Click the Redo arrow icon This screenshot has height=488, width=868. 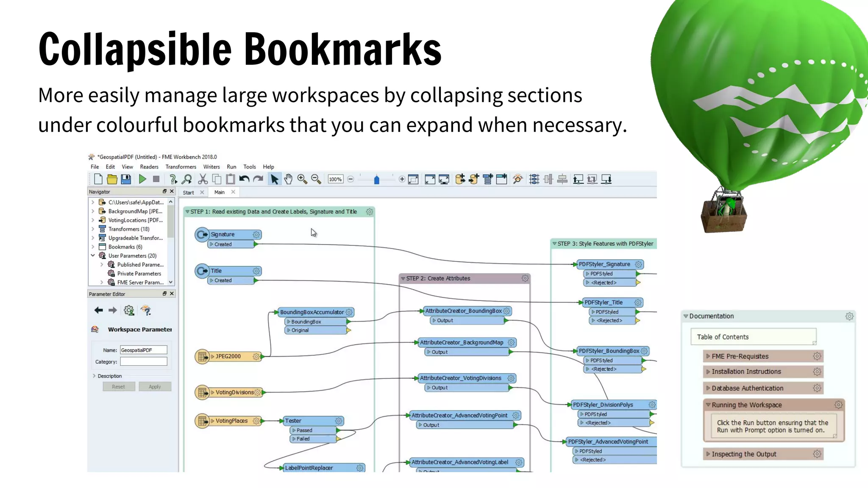pyautogui.click(x=258, y=179)
